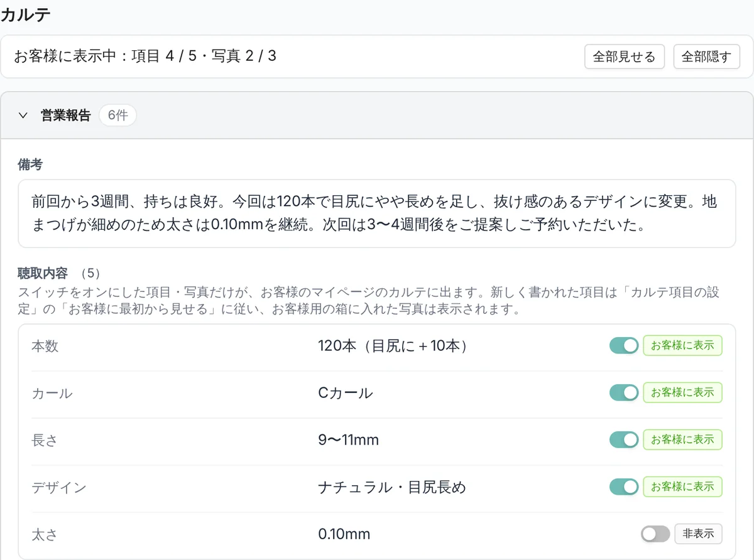Click the 本数 row label
This screenshot has height=560, width=754.
coord(45,346)
